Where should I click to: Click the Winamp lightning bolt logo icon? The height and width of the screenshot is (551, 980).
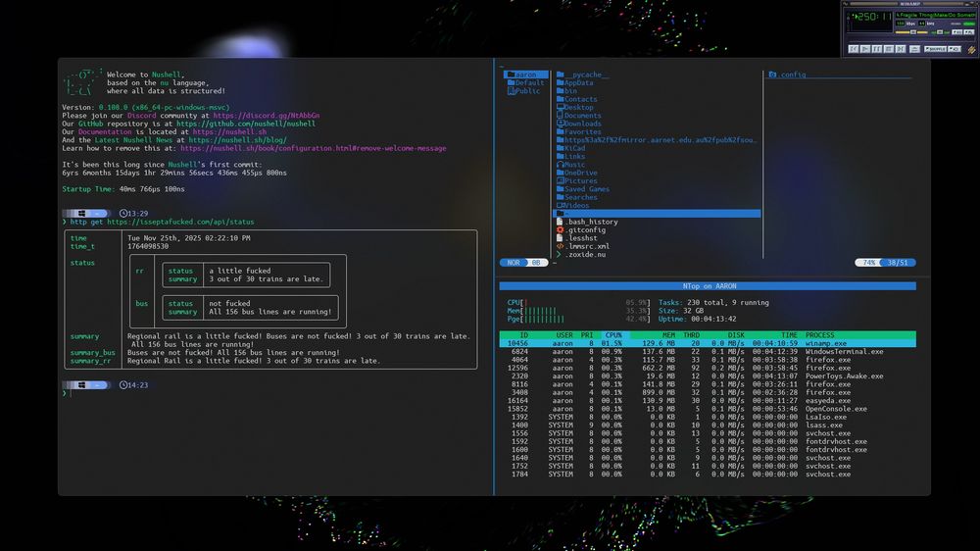pyautogui.click(x=972, y=50)
